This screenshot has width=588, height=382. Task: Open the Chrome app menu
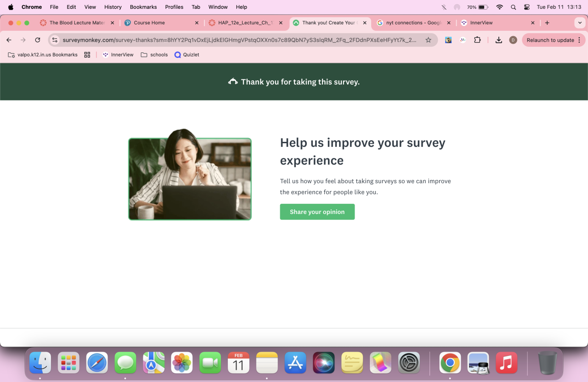tap(32, 7)
